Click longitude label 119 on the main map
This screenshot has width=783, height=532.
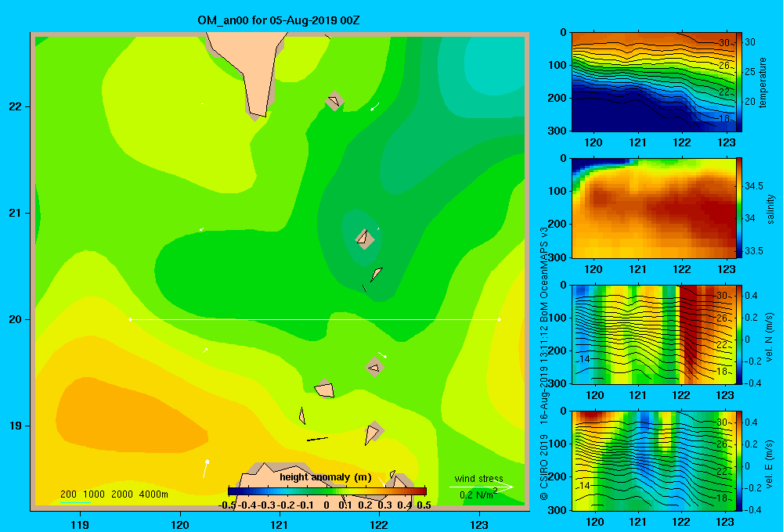coord(80,524)
